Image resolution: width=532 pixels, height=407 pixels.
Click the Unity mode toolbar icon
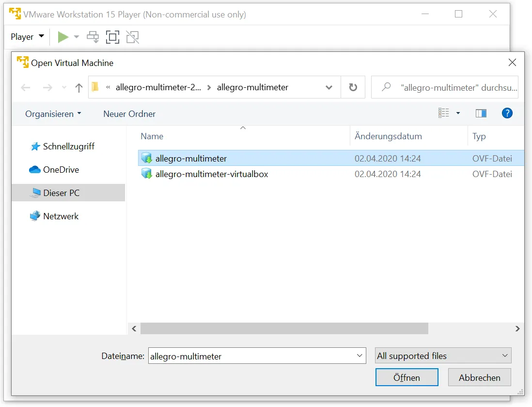[132, 37]
